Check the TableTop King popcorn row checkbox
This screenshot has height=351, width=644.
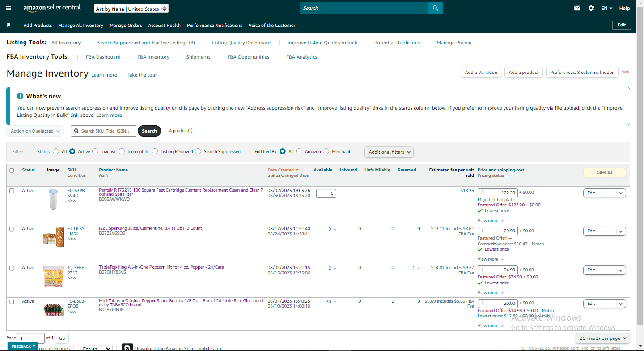tap(12, 268)
